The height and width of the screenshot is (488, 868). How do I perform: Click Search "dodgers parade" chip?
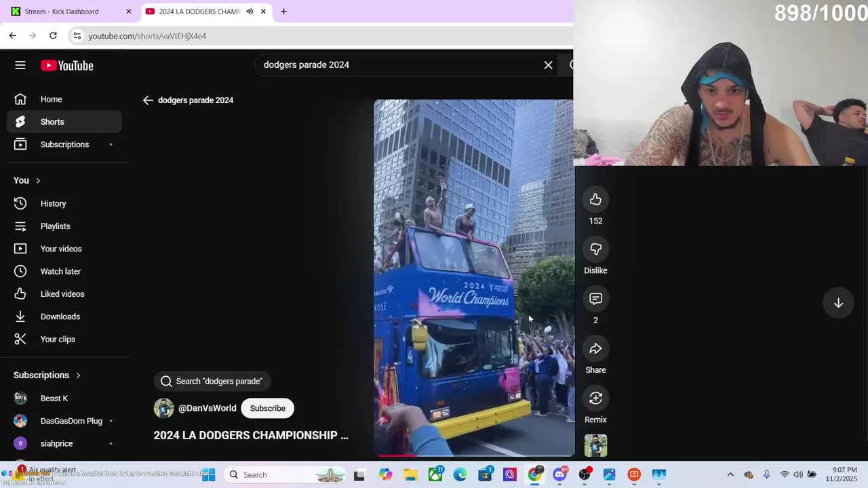[x=212, y=381]
